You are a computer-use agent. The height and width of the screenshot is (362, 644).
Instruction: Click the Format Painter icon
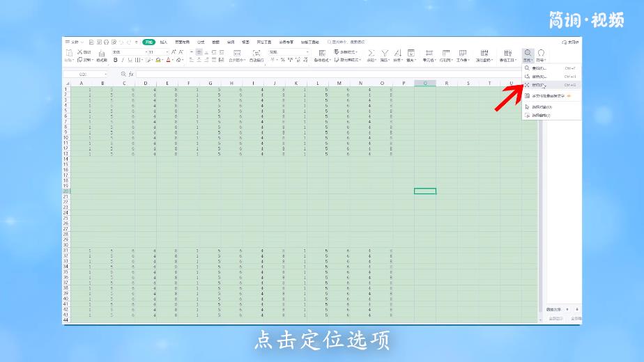102,54
